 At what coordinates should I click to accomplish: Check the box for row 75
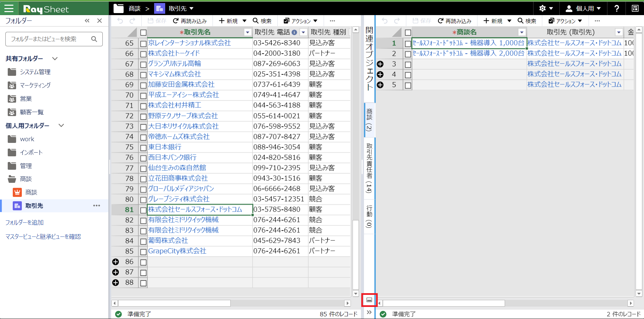pyautogui.click(x=143, y=148)
